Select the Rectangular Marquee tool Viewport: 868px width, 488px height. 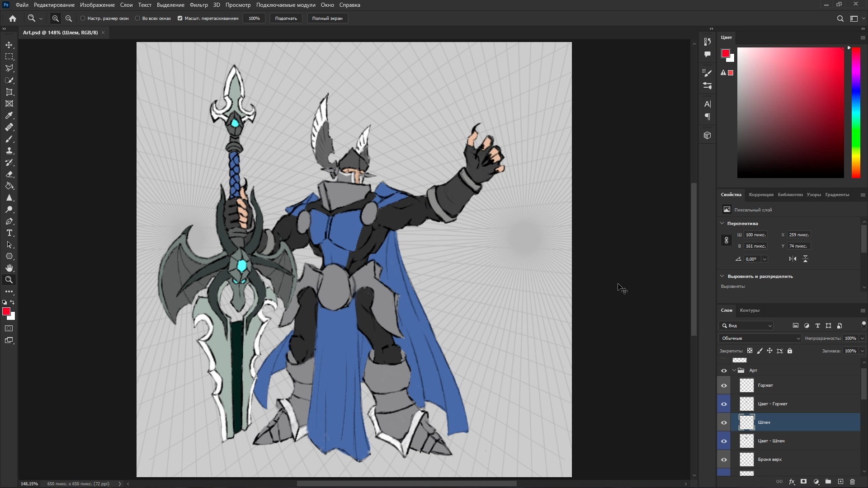(x=9, y=56)
